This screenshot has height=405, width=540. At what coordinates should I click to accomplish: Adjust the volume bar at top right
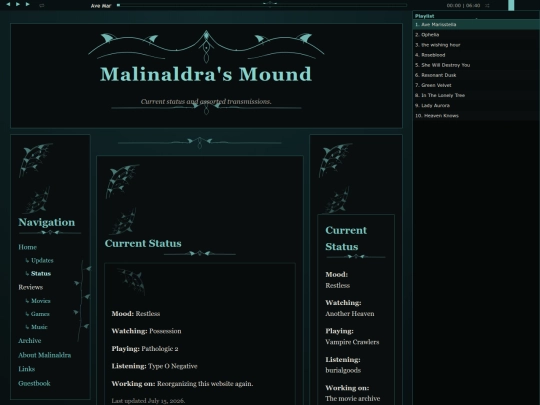[x=511, y=5]
